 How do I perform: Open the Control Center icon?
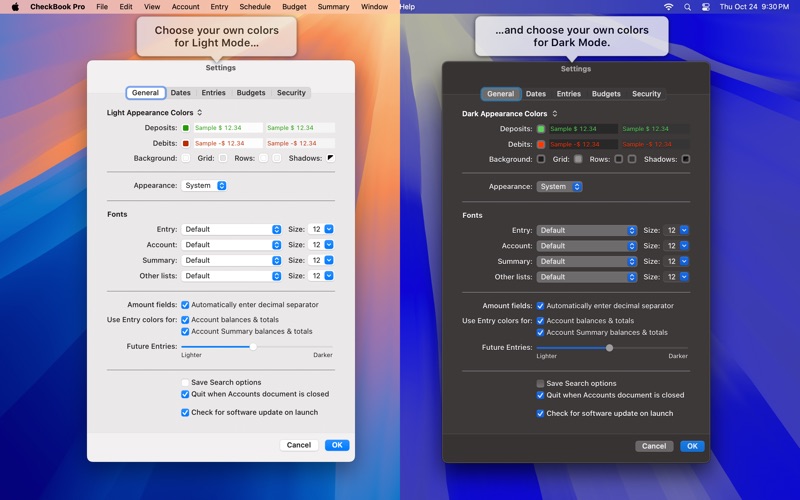706,7
